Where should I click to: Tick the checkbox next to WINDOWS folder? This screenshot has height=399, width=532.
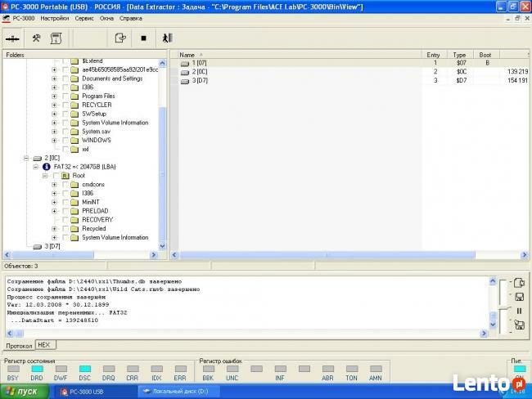(65, 141)
